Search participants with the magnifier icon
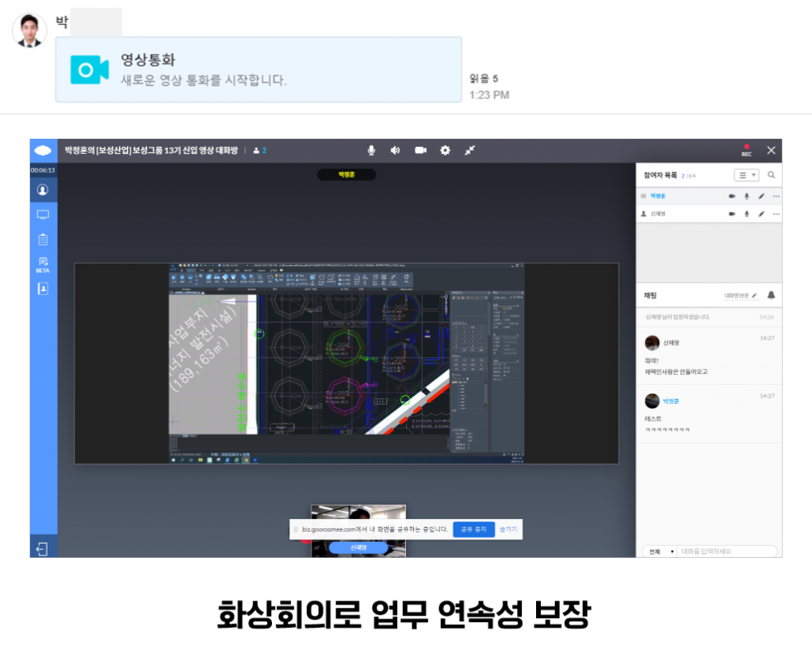The image size is (812, 653). point(771,175)
